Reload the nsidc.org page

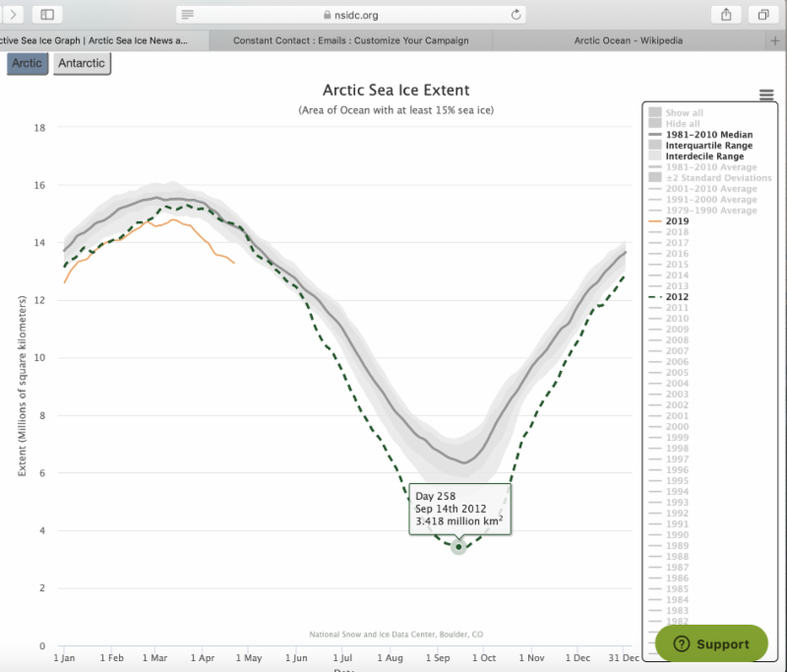point(515,15)
